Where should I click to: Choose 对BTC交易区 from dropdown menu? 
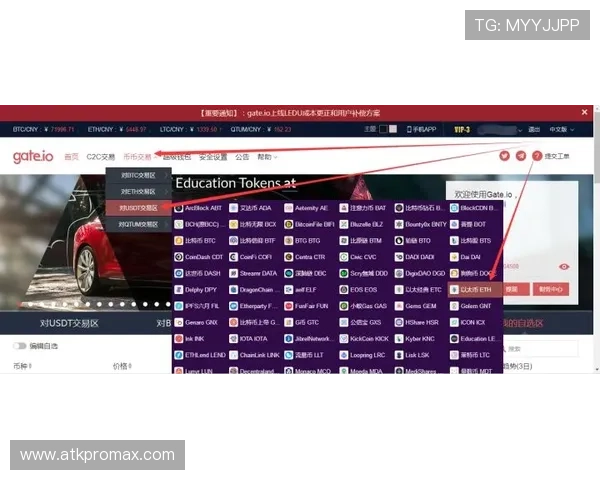(x=137, y=175)
